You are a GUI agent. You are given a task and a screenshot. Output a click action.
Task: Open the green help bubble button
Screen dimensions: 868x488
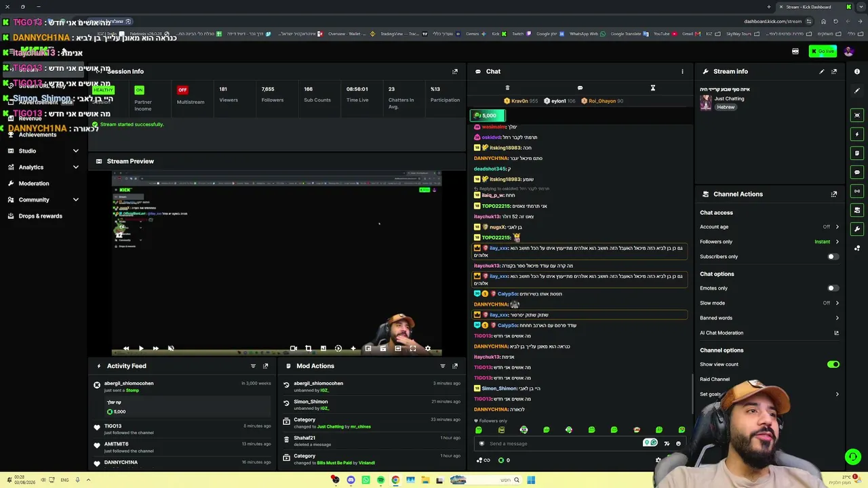tap(853, 457)
